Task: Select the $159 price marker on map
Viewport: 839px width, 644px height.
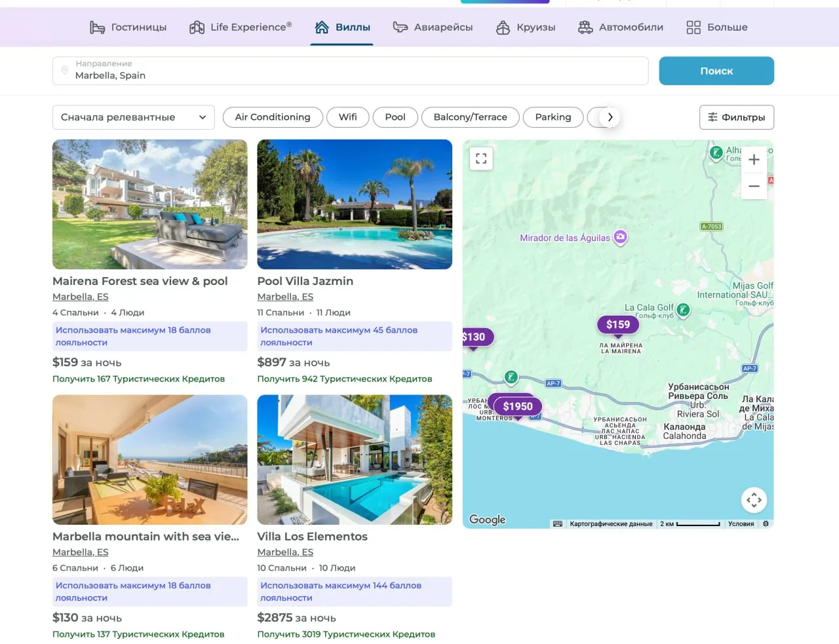Action: [618, 325]
